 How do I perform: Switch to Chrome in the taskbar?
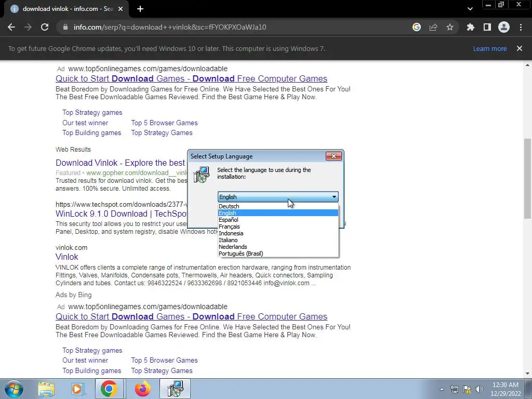[x=109, y=389]
